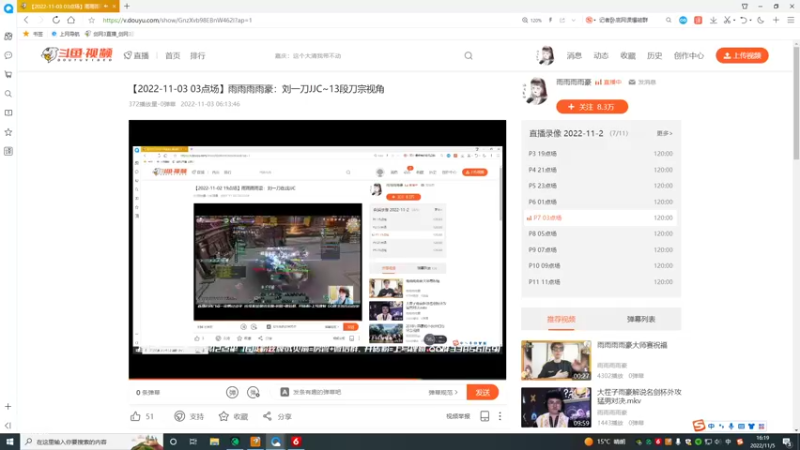Open 雨雨雨雨豪大师赛祝福 video title
The width and height of the screenshot is (800, 450).
tap(632, 345)
